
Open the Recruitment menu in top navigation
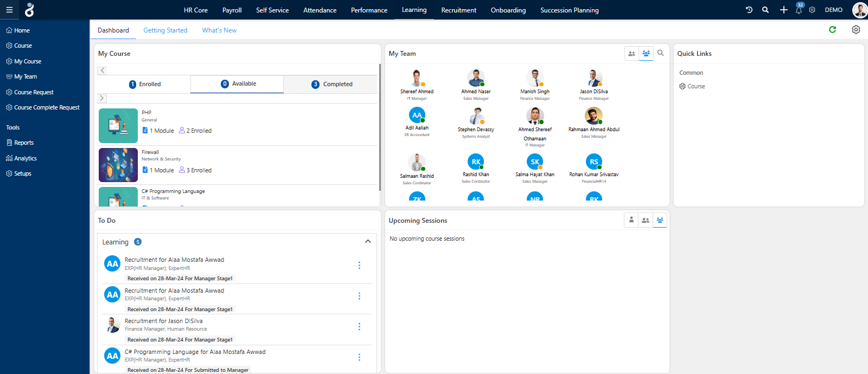tap(458, 10)
